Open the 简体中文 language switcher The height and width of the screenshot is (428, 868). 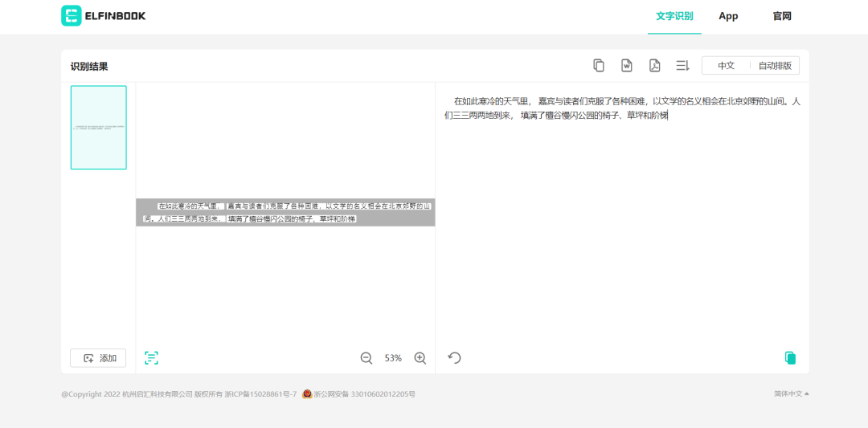pos(791,393)
